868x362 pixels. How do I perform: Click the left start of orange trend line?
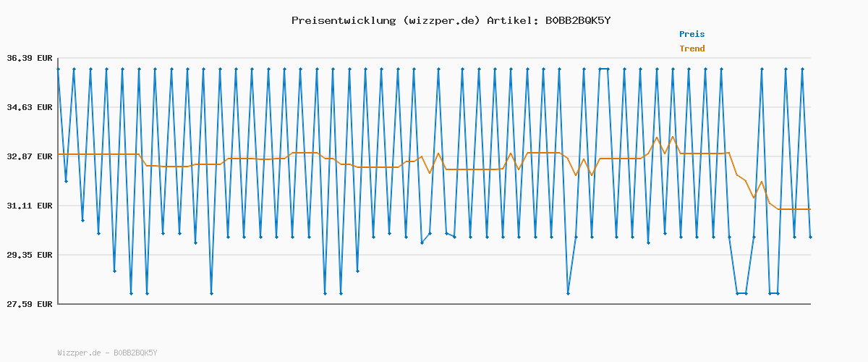(59, 154)
